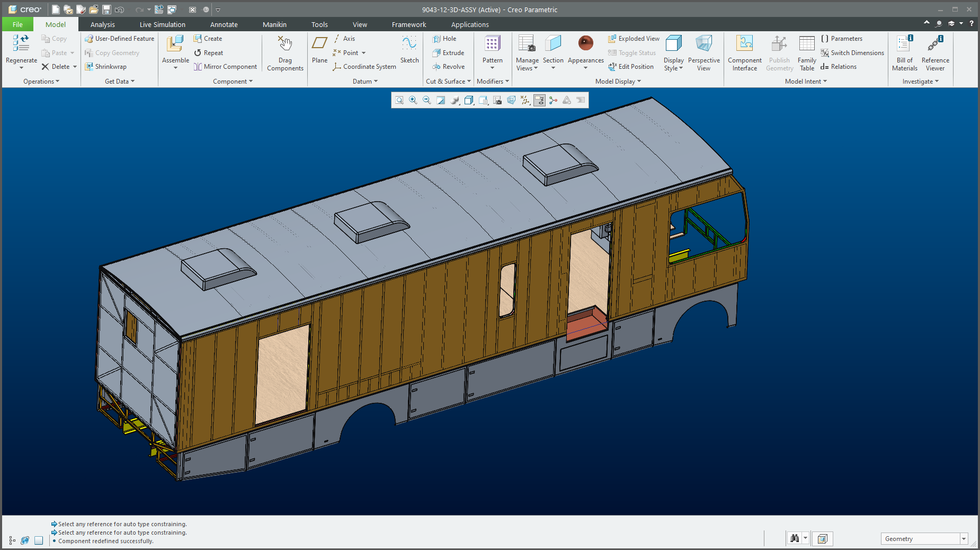Click Repaint in graphics toolbar

441,100
